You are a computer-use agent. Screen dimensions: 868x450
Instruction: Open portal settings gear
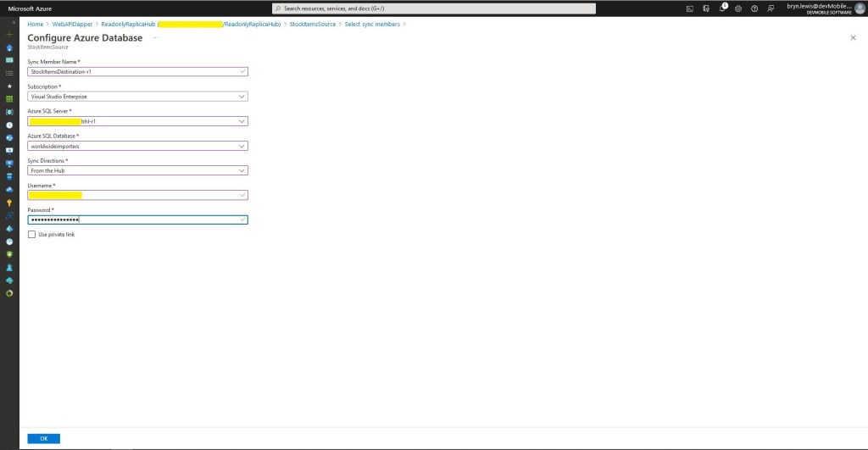coord(738,8)
